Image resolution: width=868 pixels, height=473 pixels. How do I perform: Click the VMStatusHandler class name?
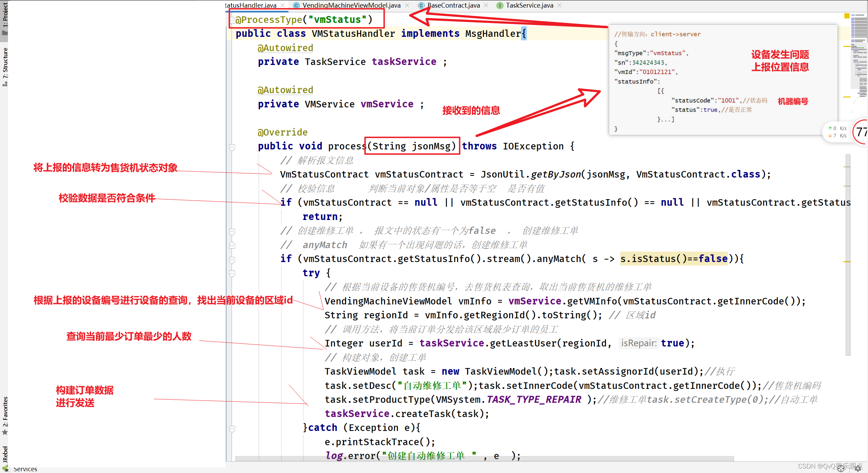point(353,34)
